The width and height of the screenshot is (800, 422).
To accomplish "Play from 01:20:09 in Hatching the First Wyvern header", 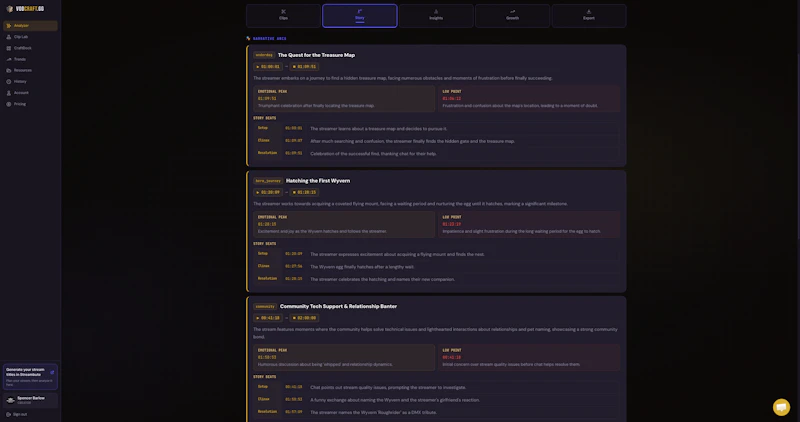I will coord(268,192).
